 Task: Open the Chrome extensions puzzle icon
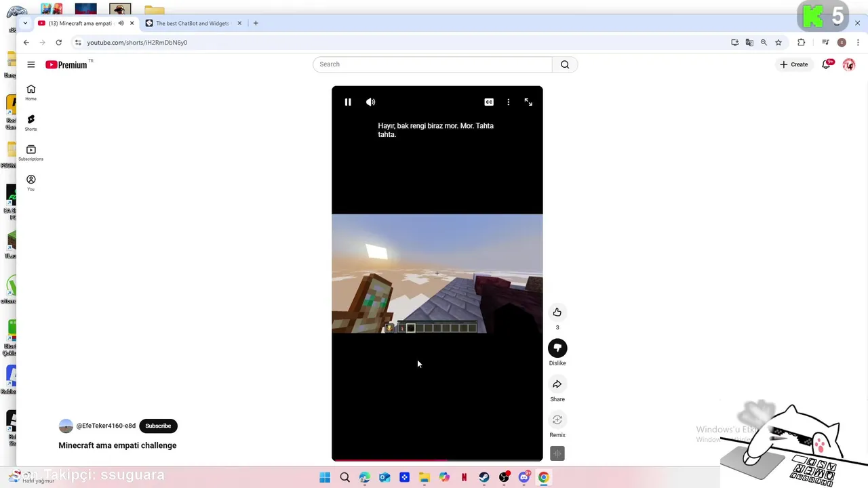[802, 43]
